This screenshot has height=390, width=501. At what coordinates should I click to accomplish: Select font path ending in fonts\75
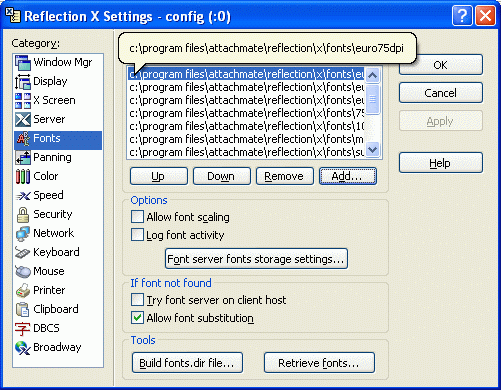[246, 113]
